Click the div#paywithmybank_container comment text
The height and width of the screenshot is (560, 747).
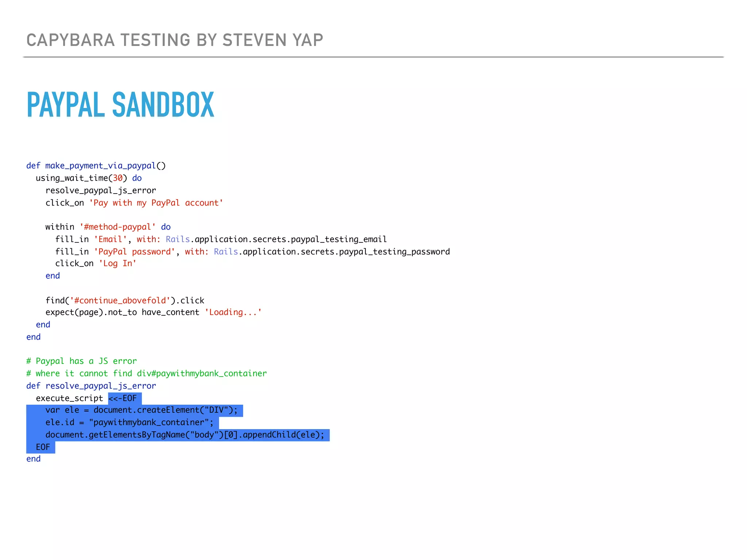click(x=202, y=374)
